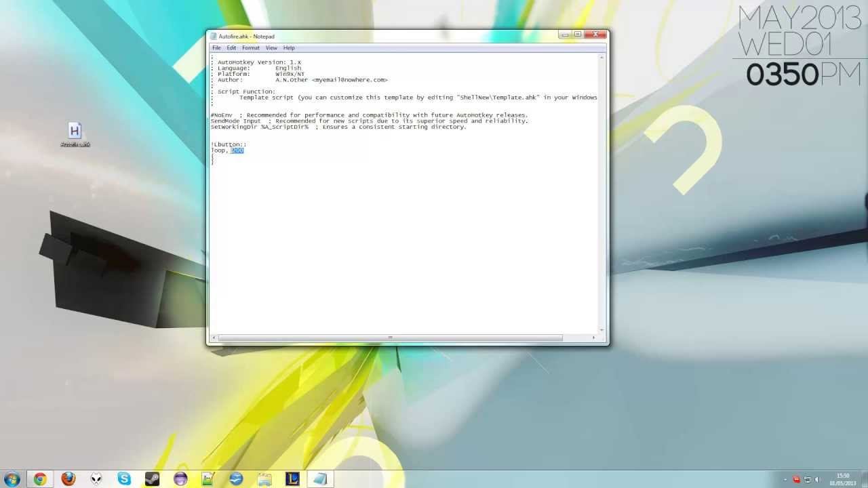Click the horizontal scrollbar thumb

click(x=390, y=338)
